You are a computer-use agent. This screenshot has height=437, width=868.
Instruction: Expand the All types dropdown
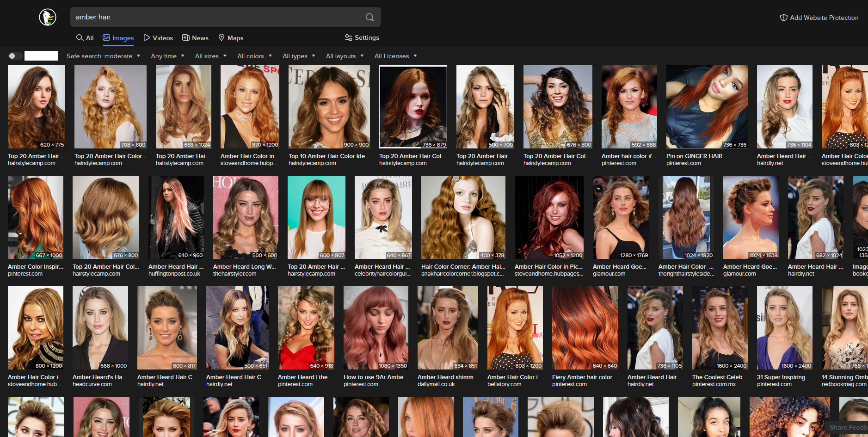pos(299,56)
